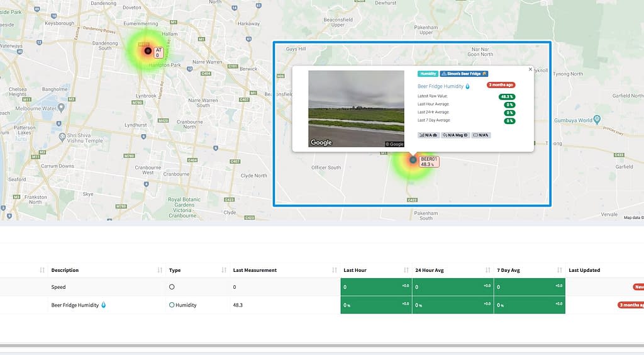Click the Melbourne Water place pin

coord(61,108)
